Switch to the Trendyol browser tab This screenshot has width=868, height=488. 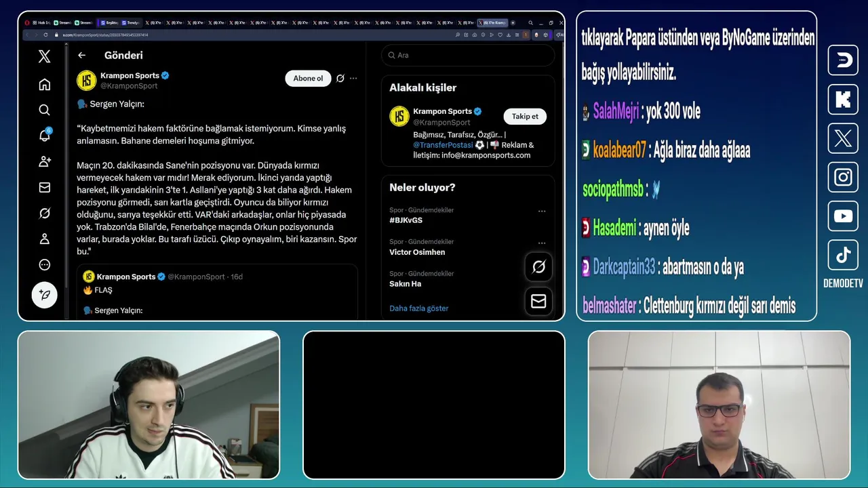[x=131, y=22]
